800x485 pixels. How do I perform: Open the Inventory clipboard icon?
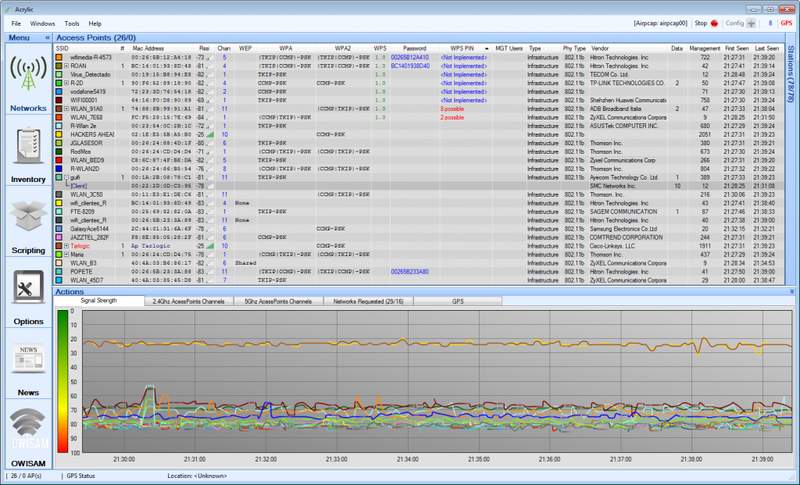[28, 146]
